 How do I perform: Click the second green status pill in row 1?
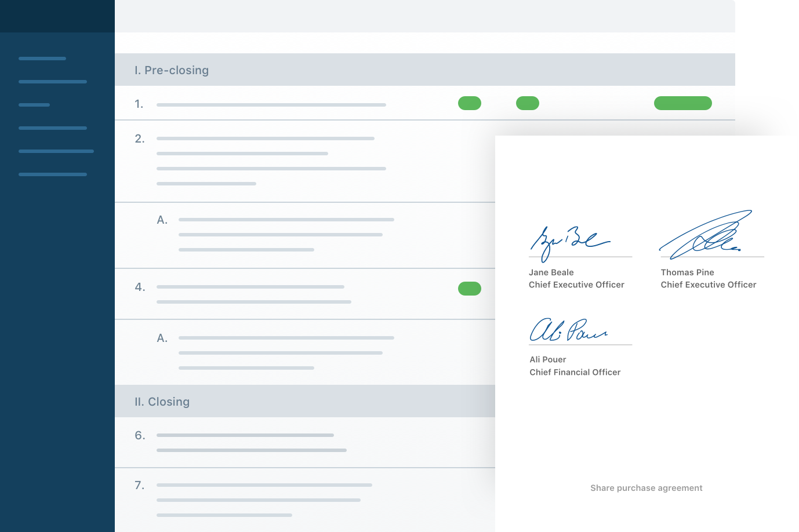tap(528, 103)
